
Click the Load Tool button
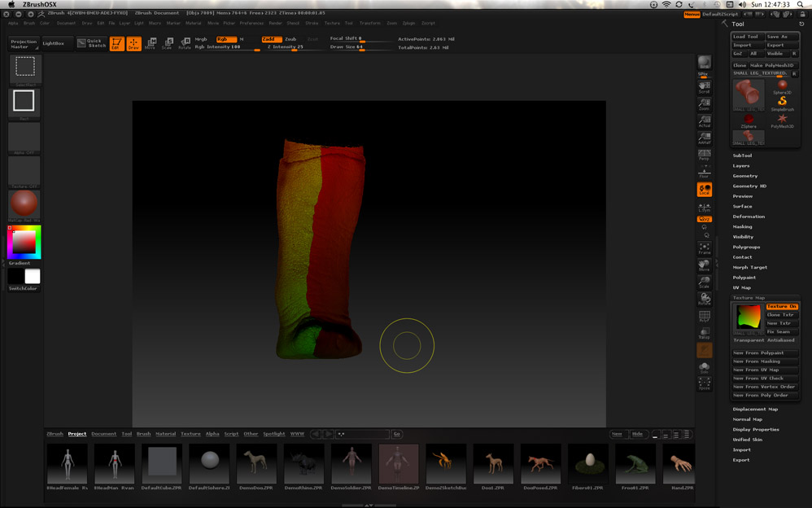[x=748, y=37]
